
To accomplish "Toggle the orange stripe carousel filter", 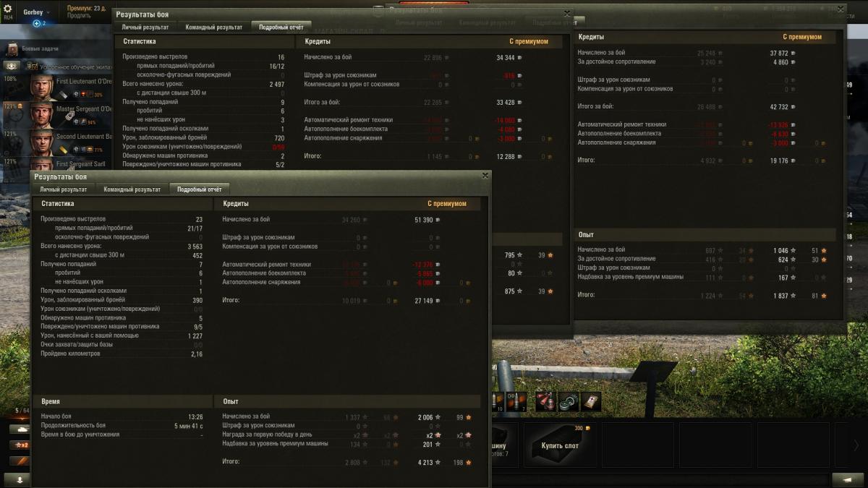I will [20, 460].
